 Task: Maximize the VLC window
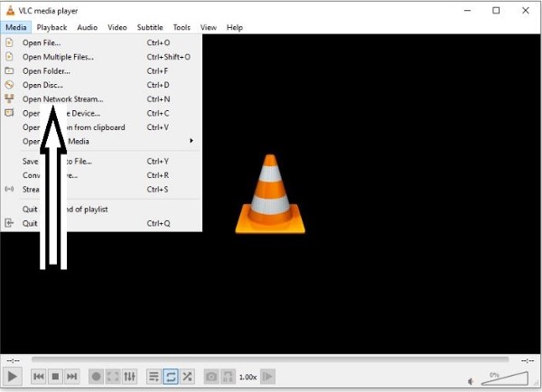coord(496,11)
